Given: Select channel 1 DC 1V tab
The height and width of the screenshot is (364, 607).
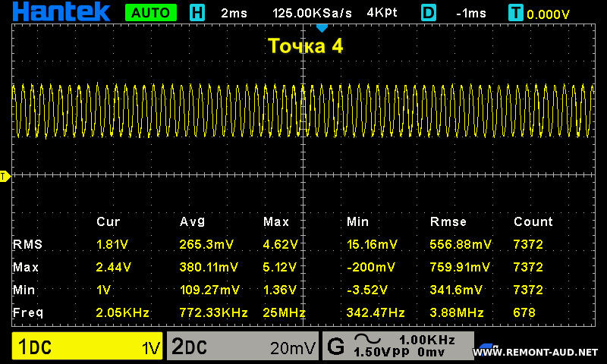Looking at the screenshot, I should coord(87,346).
